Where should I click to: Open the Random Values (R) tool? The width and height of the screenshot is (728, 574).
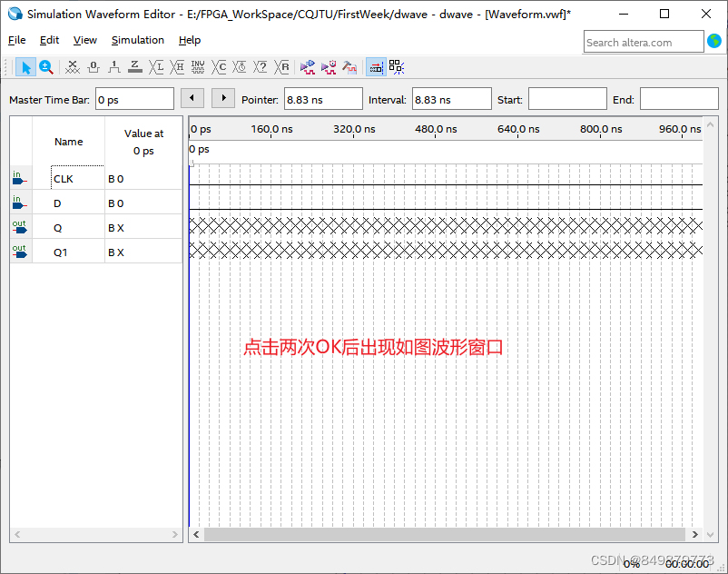point(281,68)
